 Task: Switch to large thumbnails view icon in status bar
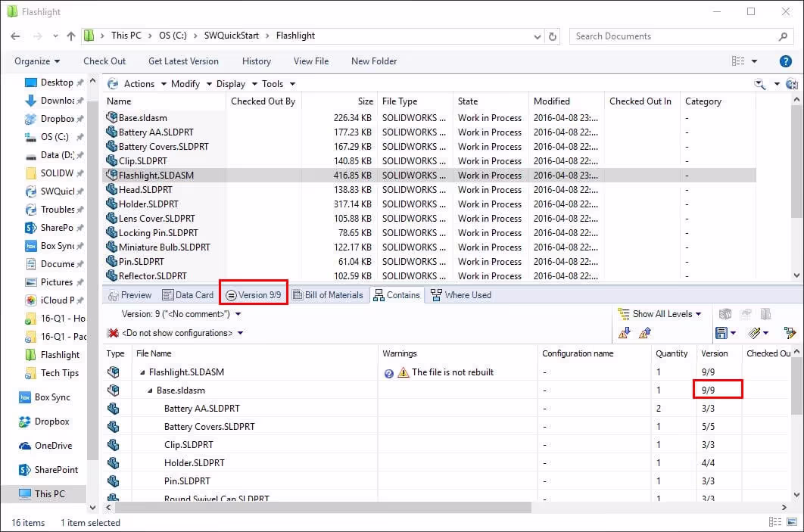(x=792, y=521)
